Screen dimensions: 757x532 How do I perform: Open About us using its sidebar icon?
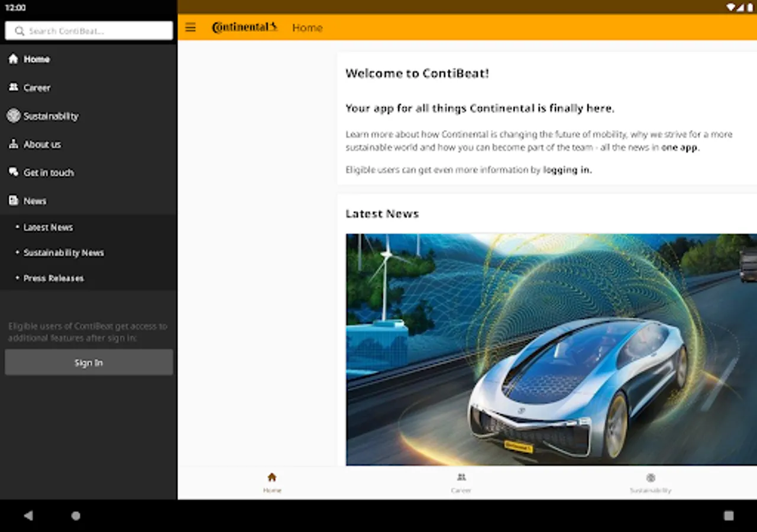(13, 144)
